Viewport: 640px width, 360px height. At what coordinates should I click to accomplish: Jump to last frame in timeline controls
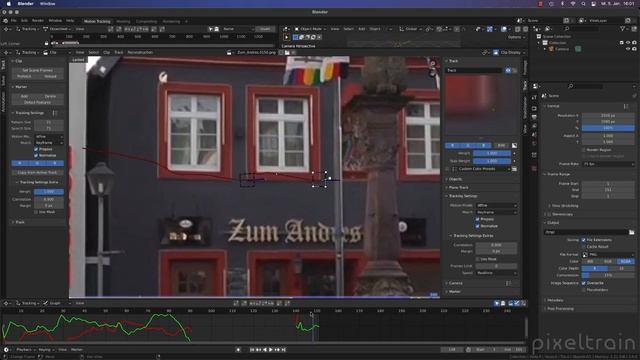tap(284, 350)
